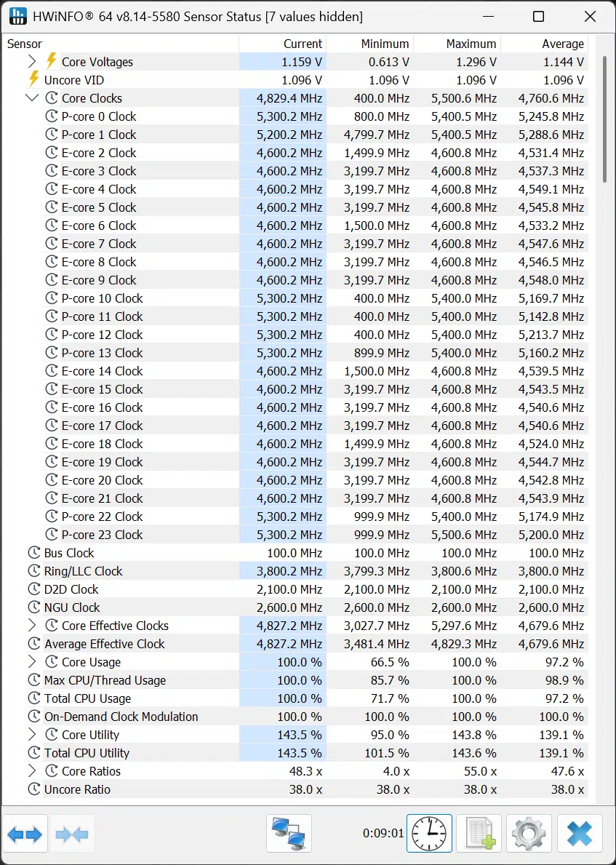
Task: Start logging with the sheet plus icon
Action: [x=479, y=834]
